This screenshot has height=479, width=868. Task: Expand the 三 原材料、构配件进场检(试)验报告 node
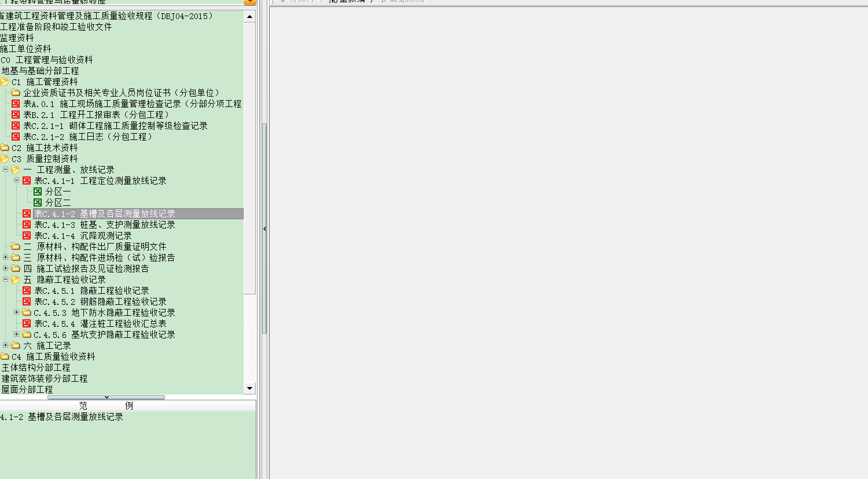click(6, 257)
